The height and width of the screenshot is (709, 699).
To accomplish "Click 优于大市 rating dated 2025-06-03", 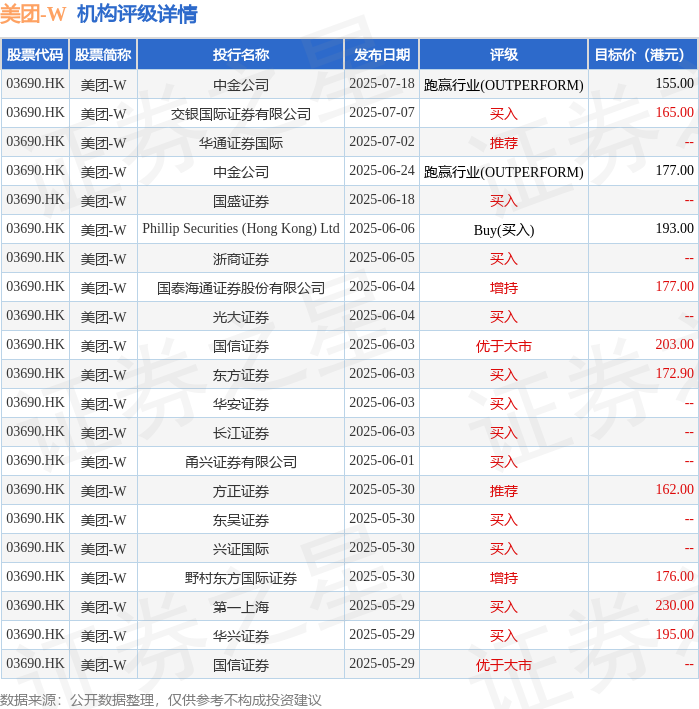I will click(x=504, y=346).
